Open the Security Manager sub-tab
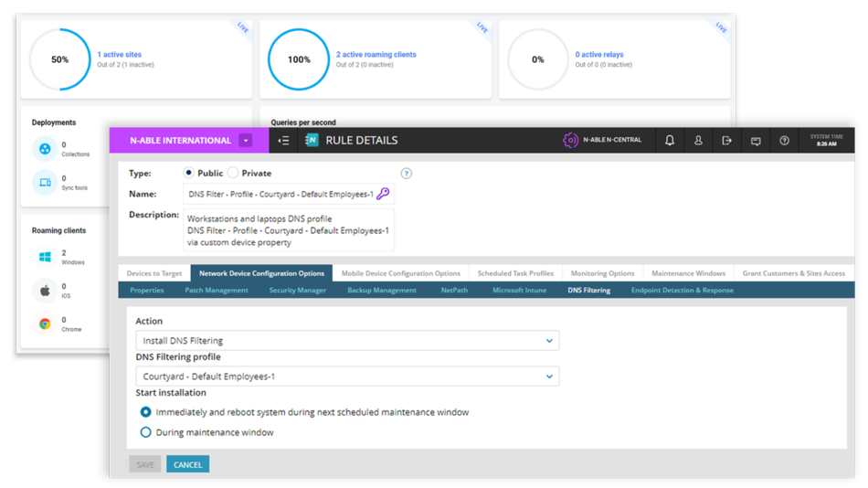 297,291
